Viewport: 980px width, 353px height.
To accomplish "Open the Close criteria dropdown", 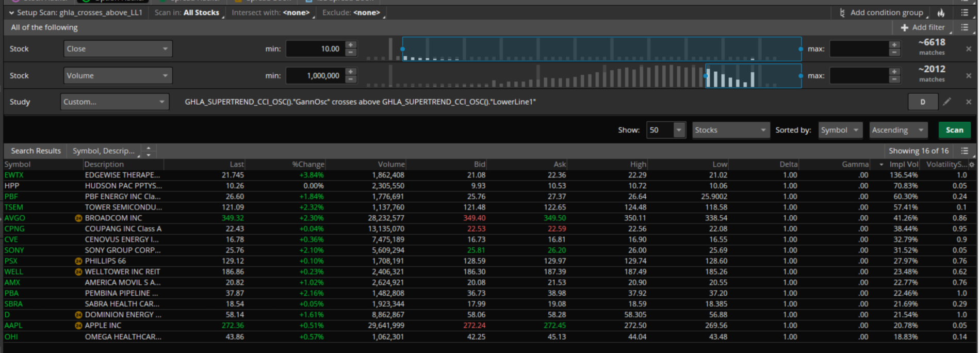I will tap(118, 49).
